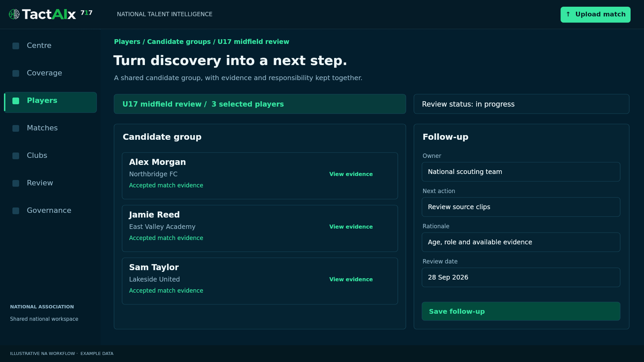This screenshot has height=362, width=644.
Task: Click the TactAIx brain logo icon
Action: pyautogui.click(x=14, y=14)
